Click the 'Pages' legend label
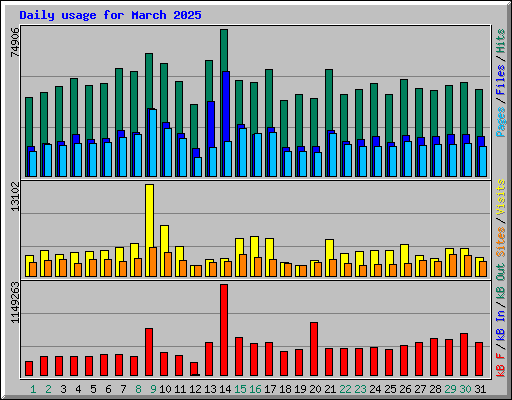512x400 pixels. (500, 122)
